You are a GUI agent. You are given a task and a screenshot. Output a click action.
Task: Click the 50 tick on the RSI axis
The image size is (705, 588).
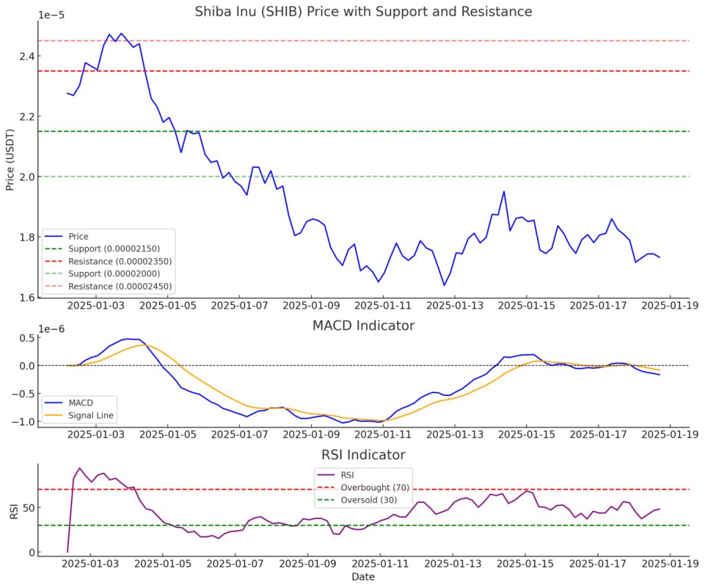pyautogui.click(x=29, y=507)
